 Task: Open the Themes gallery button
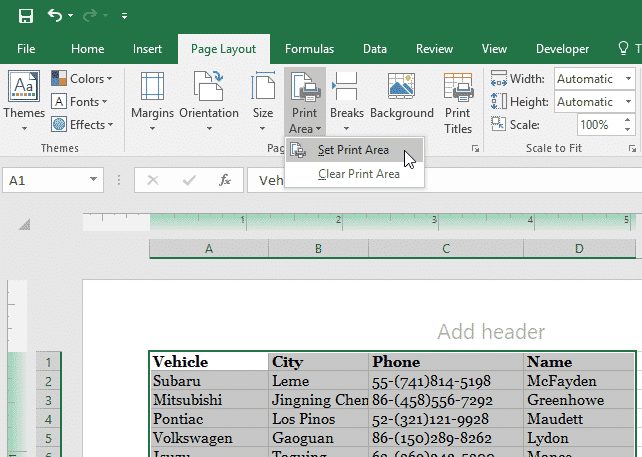[24, 100]
